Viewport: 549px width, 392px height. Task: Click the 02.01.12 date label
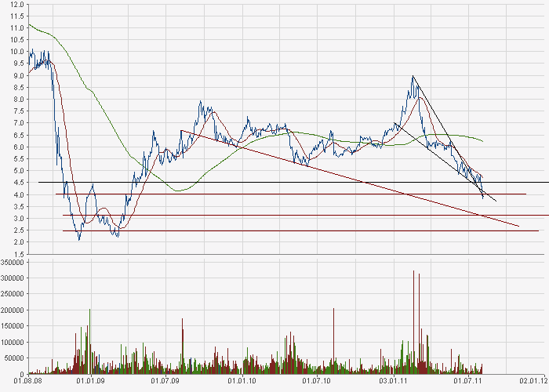[x=533, y=380]
